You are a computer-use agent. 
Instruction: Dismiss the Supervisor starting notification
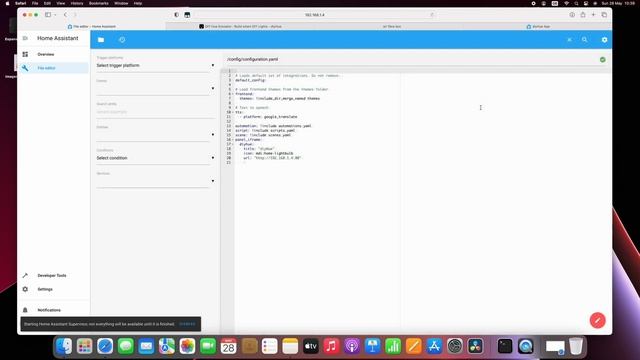pyautogui.click(x=187, y=324)
